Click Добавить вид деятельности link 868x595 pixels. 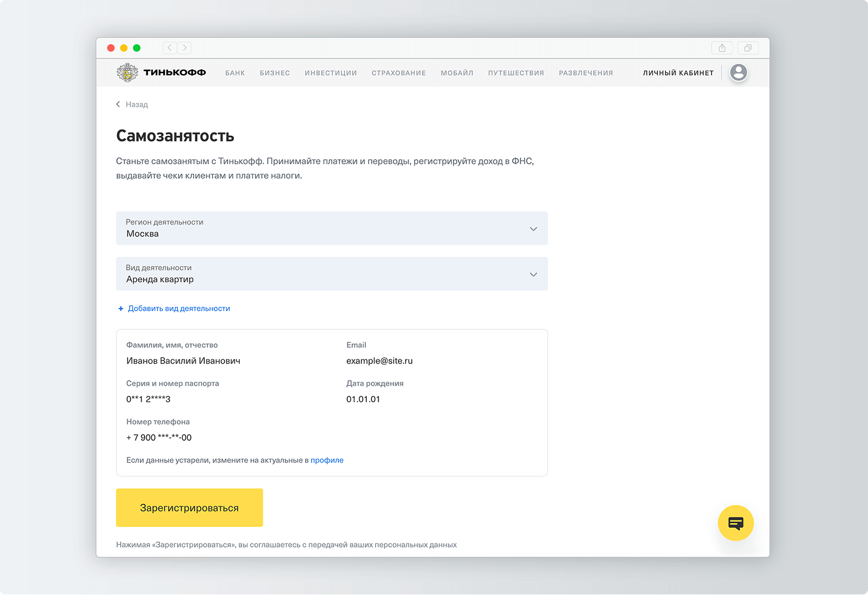click(179, 309)
